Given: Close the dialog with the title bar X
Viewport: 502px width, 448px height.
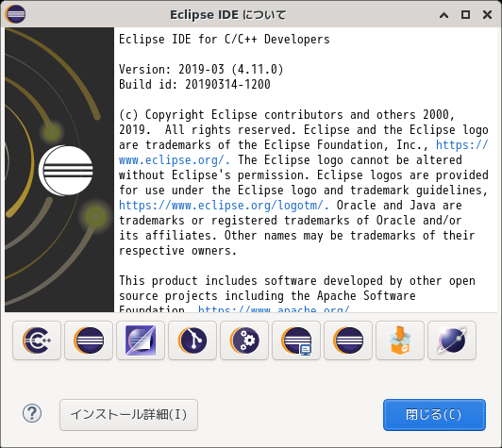Looking at the screenshot, I should 487,15.
